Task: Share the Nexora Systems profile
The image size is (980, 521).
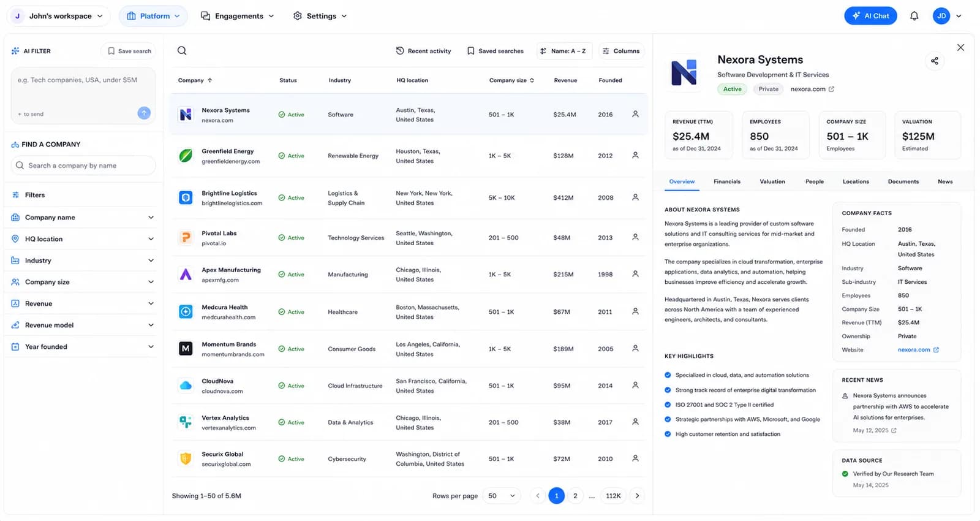Action: tap(935, 61)
